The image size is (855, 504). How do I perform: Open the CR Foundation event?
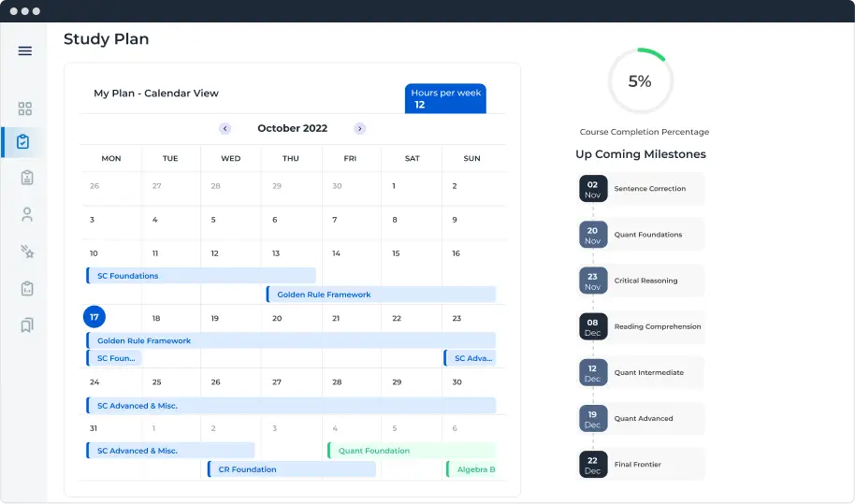(x=292, y=469)
